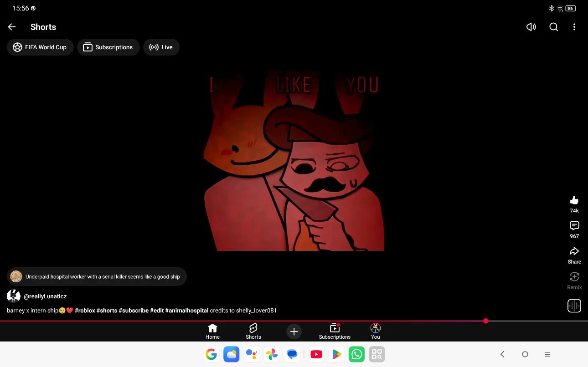Open the @reallyLunaticz channel avatar
Image resolution: width=588 pixels, height=367 pixels.
tap(14, 296)
